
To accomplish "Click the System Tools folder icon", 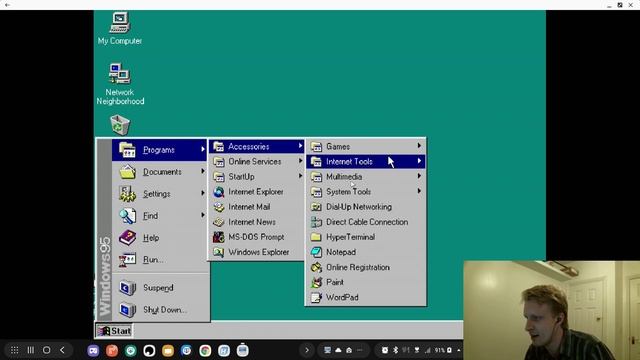I will (316, 192).
